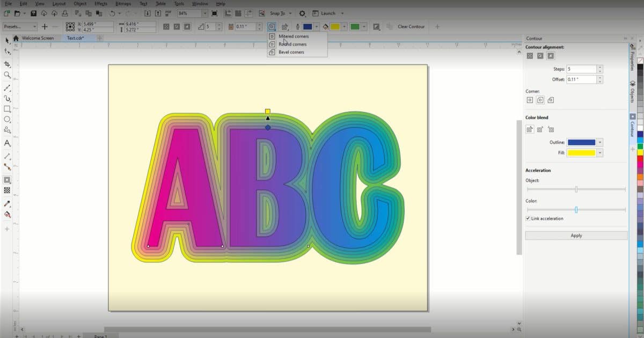Click Object acceleration slider handle
Viewport: 644px width, 338px height.
pyautogui.click(x=576, y=189)
